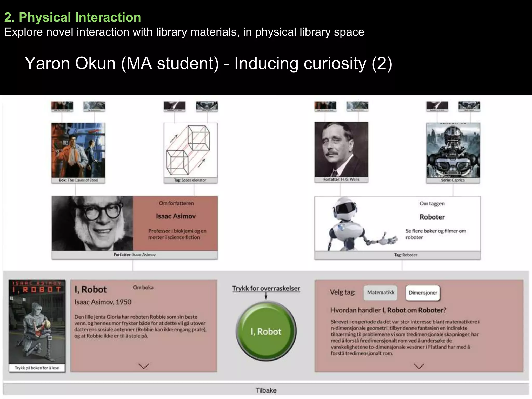Click the small thumbnail above Caves of Steel left

click(62, 107)
